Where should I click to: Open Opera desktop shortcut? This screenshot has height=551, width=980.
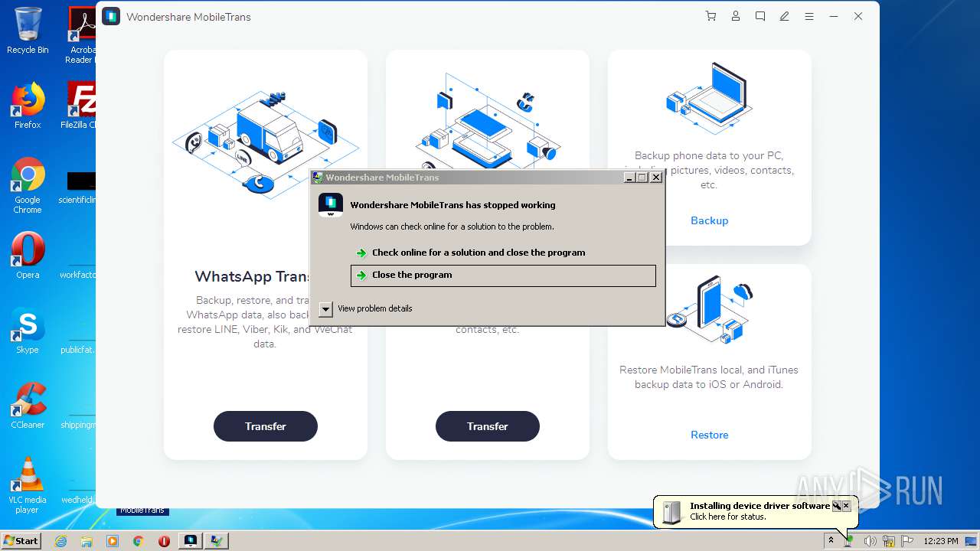pyautogui.click(x=28, y=256)
